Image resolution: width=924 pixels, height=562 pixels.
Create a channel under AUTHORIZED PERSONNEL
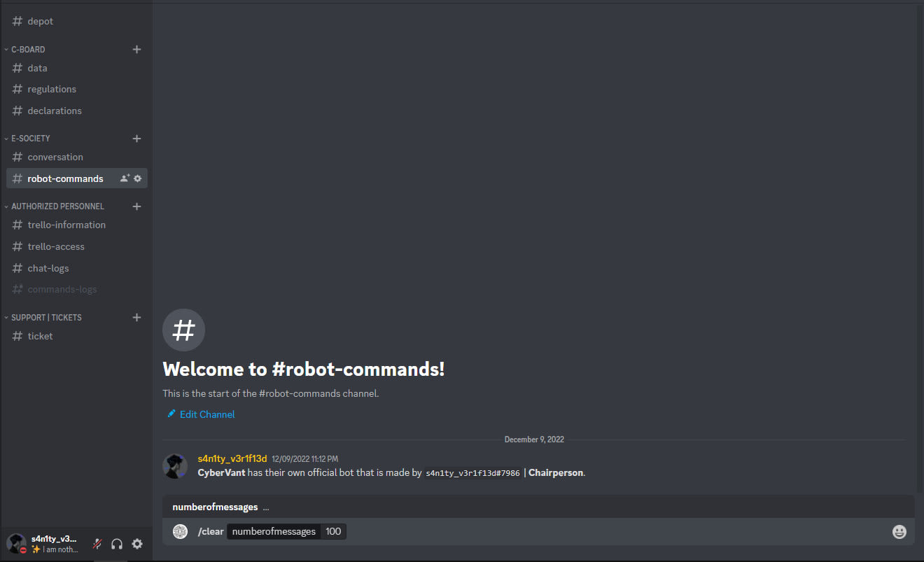tap(137, 206)
